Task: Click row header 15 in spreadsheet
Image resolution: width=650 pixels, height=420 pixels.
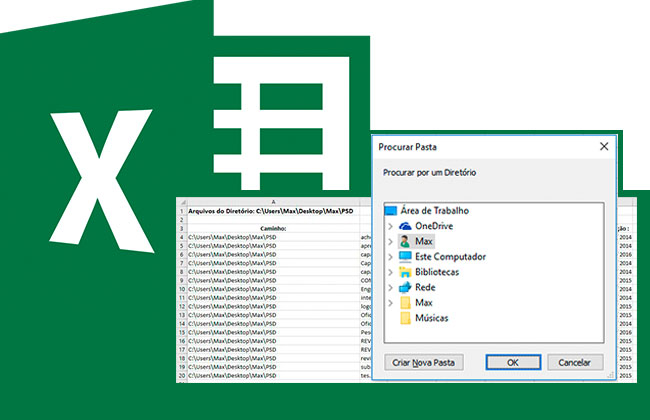Action: tap(182, 333)
